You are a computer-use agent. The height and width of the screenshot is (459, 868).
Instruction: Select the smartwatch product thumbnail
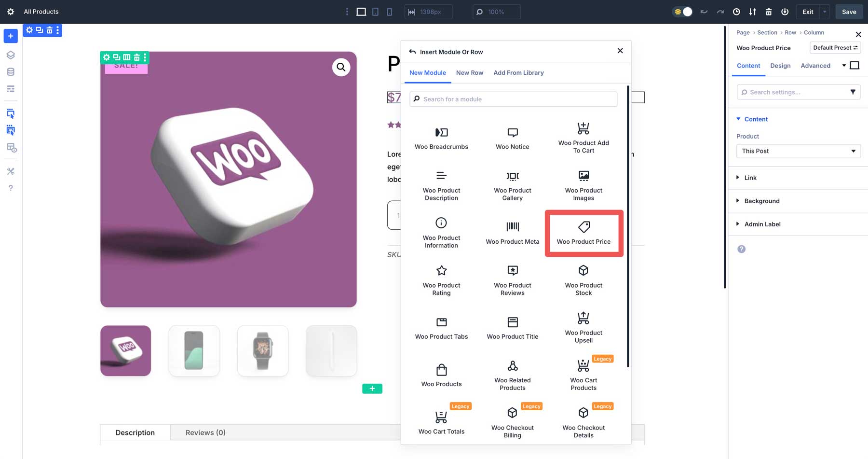click(x=262, y=350)
